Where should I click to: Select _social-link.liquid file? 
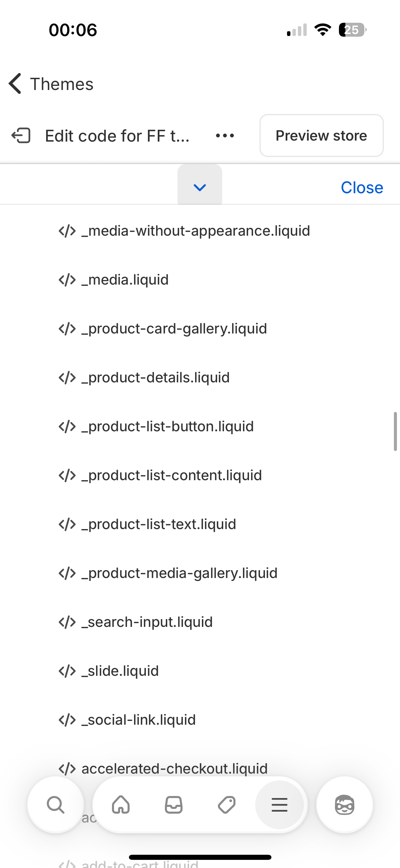pos(138,720)
